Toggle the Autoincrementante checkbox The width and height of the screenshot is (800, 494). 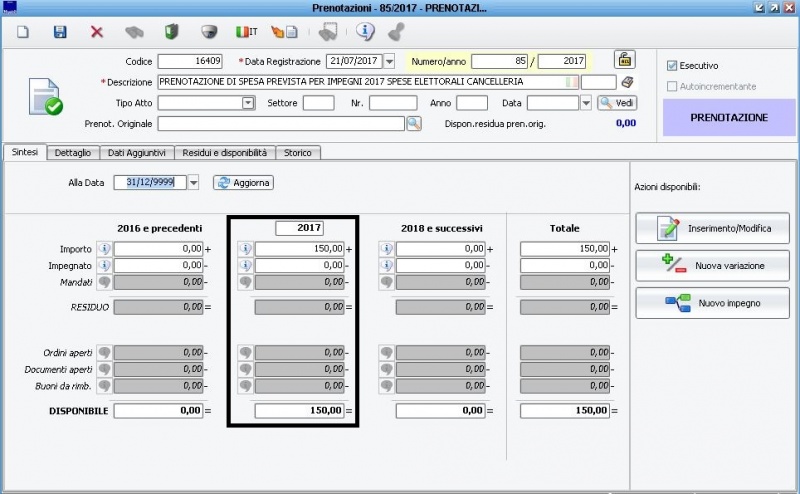click(x=672, y=86)
